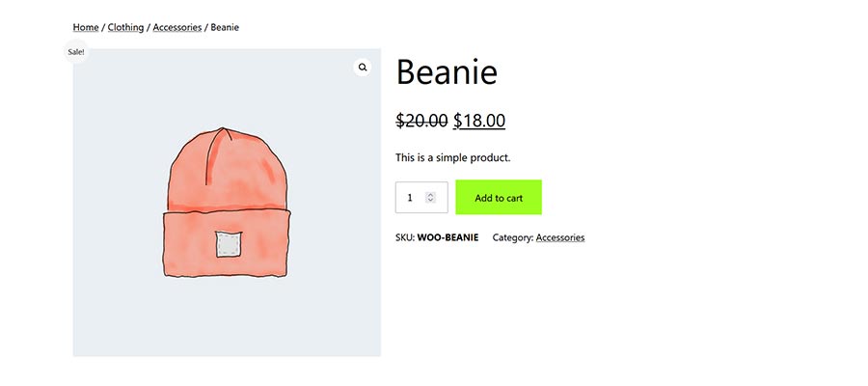Click the $18.00 sale price
868x386 pixels.
479,121
